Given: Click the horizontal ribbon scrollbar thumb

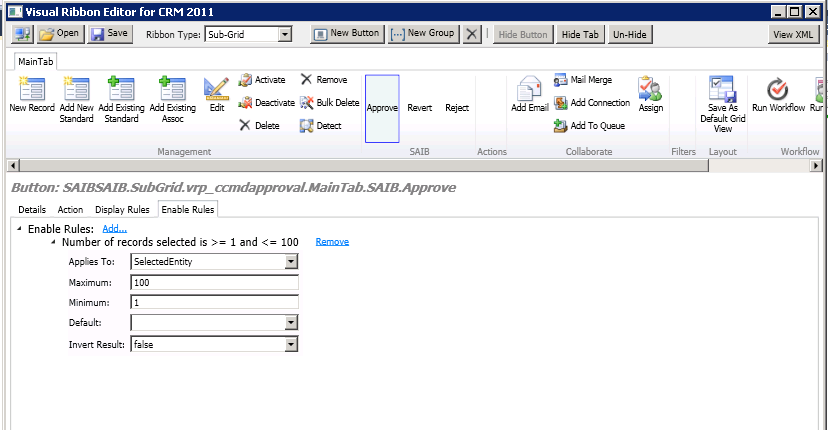Looking at the screenshot, I should [x=364, y=165].
